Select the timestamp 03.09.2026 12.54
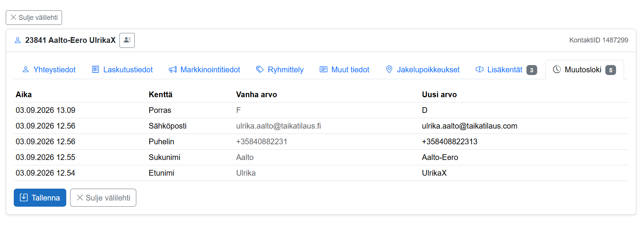644x230 pixels. click(x=46, y=173)
